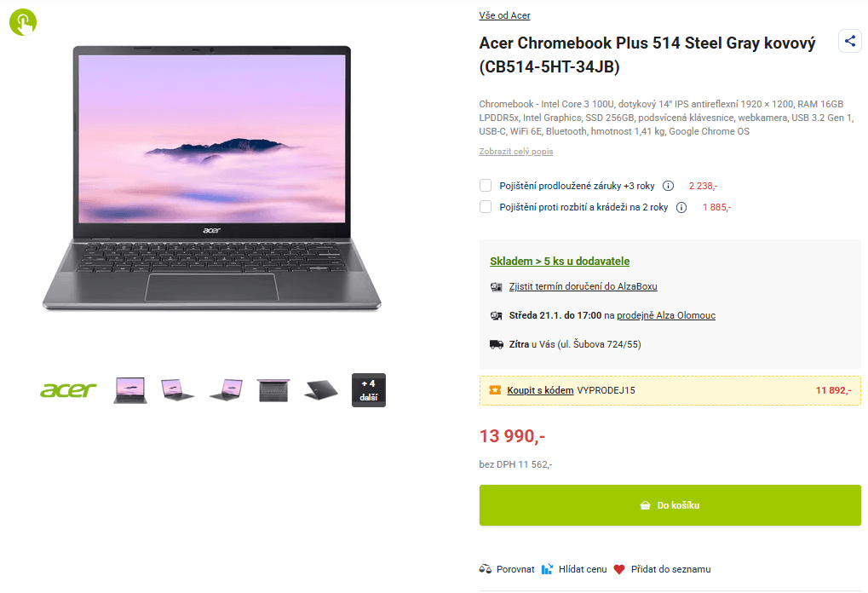This screenshot has width=868, height=593.
Task: Click the info icon next to extended warranty insurance
Action: (x=669, y=185)
